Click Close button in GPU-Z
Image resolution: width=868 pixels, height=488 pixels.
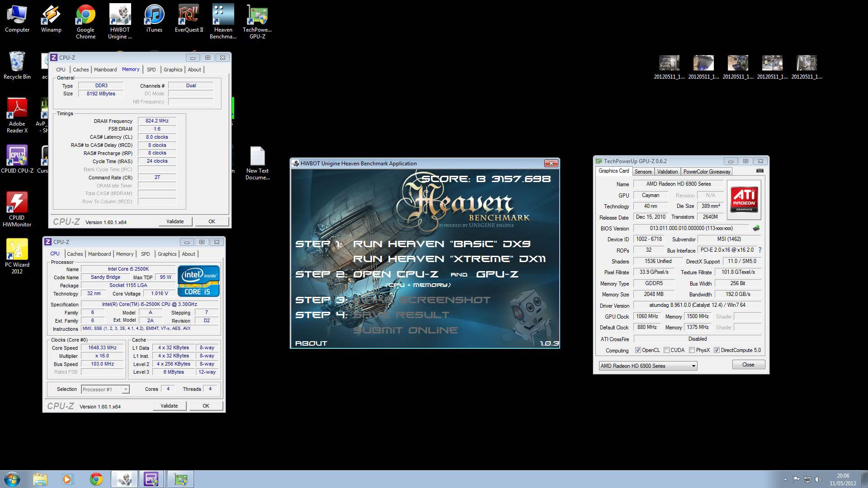pyautogui.click(x=748, y=365)
